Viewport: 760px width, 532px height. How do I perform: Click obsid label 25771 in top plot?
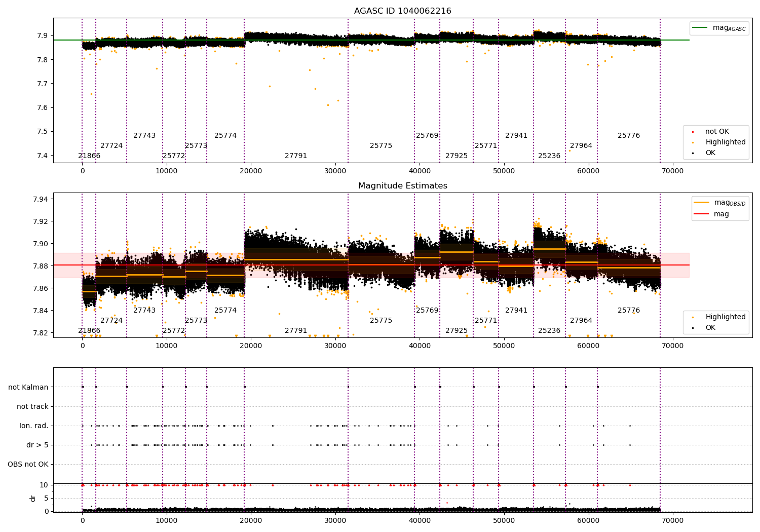click(x=486, y=146)
